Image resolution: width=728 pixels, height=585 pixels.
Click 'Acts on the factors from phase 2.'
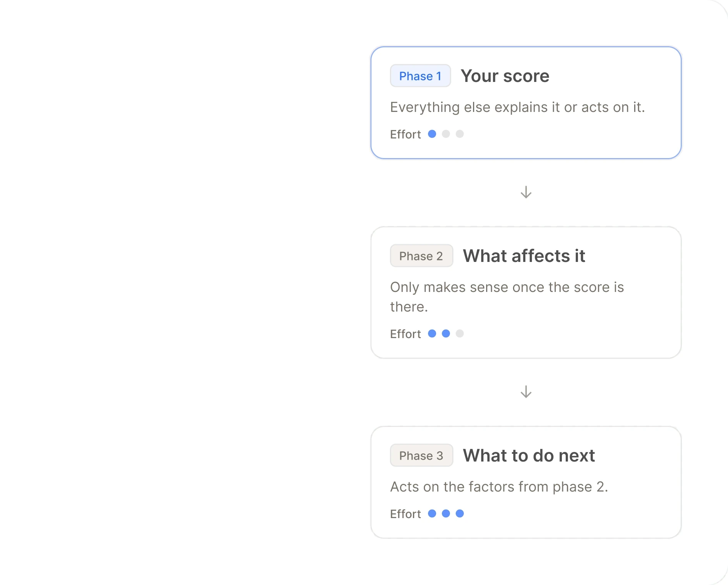[499, 487]
